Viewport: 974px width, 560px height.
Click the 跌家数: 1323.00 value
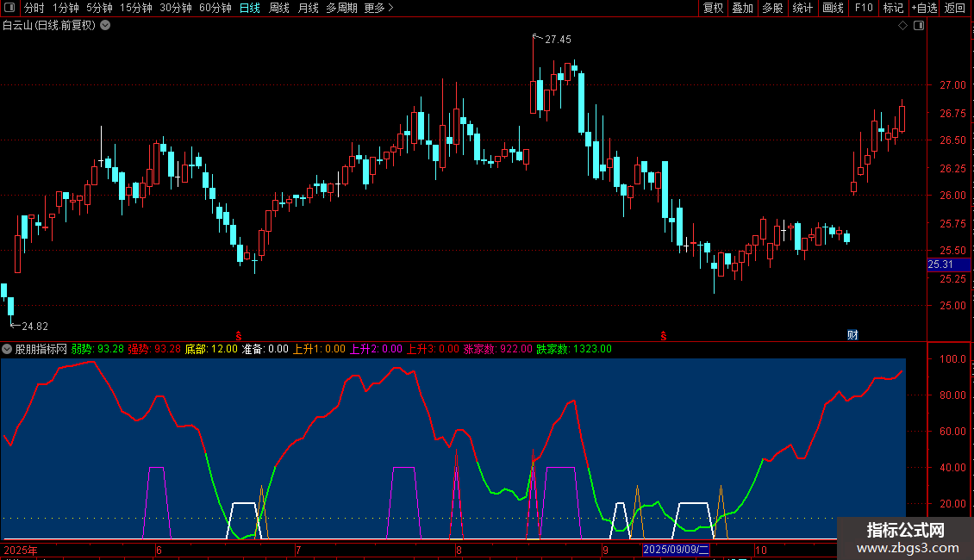click(x=574, y=349)
